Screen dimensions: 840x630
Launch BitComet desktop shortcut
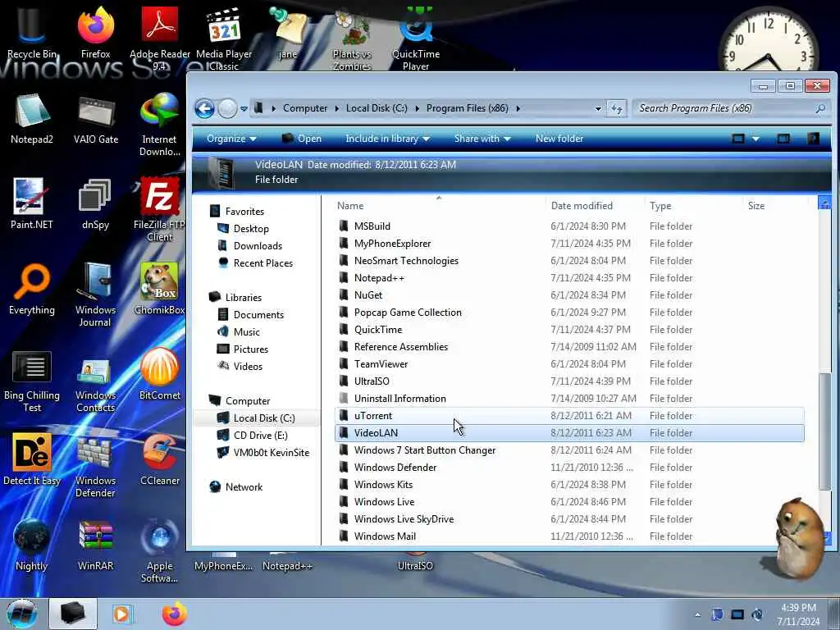click(160, 373)
